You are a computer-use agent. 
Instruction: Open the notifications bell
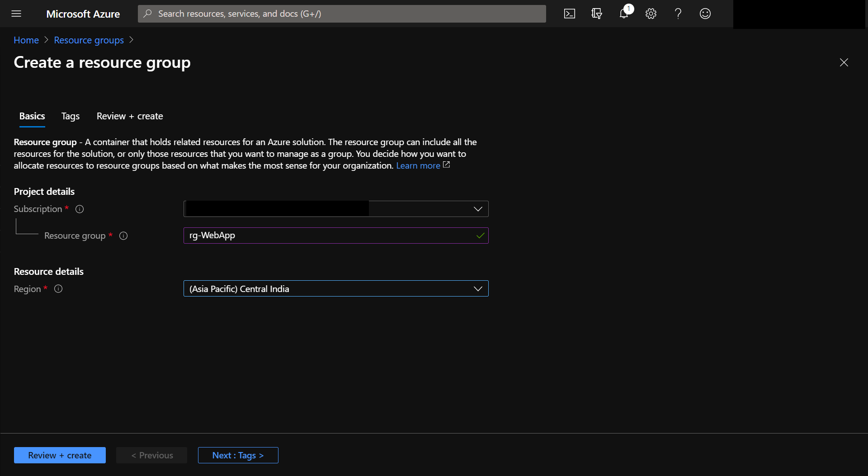pos(624,14)
